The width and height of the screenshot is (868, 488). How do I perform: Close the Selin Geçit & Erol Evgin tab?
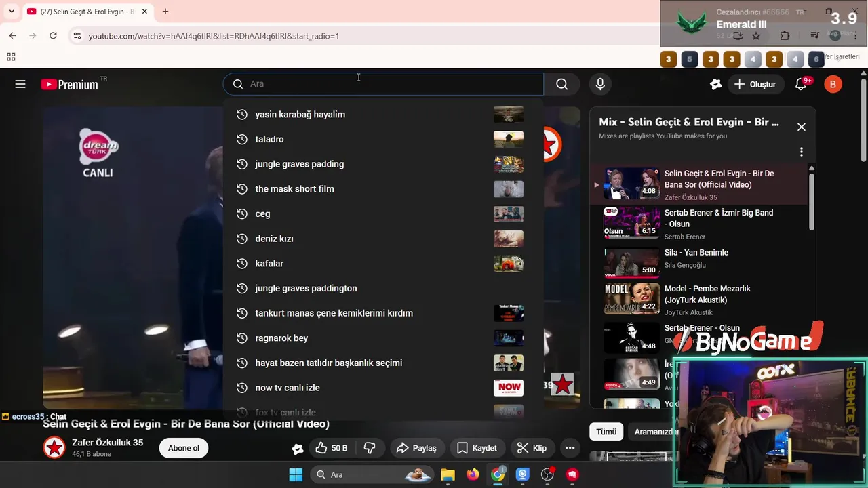click(144, 12)
